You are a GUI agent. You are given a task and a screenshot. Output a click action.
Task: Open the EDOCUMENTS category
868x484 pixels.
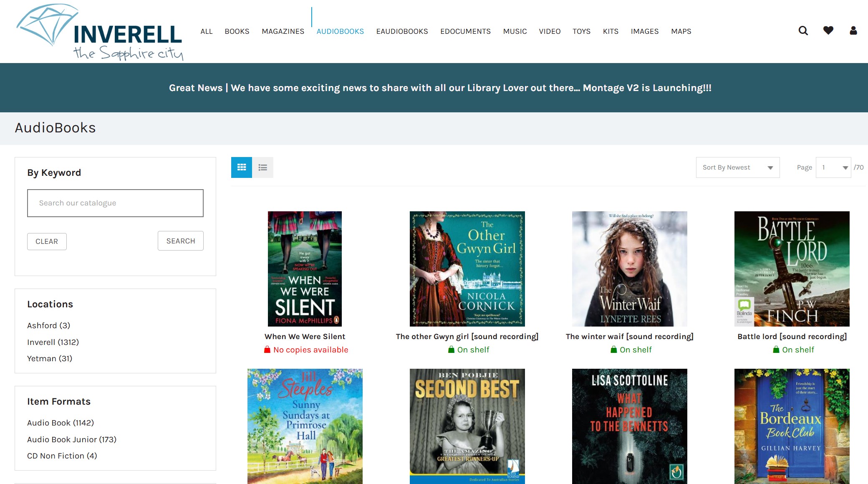point(465,31)
